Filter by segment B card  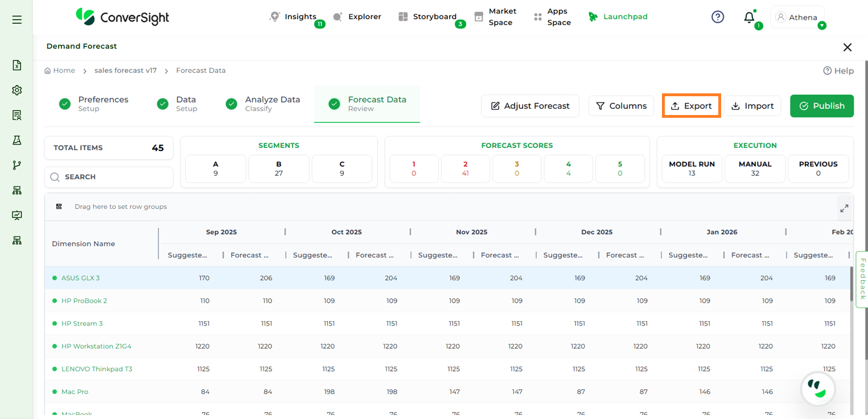click(x=278, y=169)
